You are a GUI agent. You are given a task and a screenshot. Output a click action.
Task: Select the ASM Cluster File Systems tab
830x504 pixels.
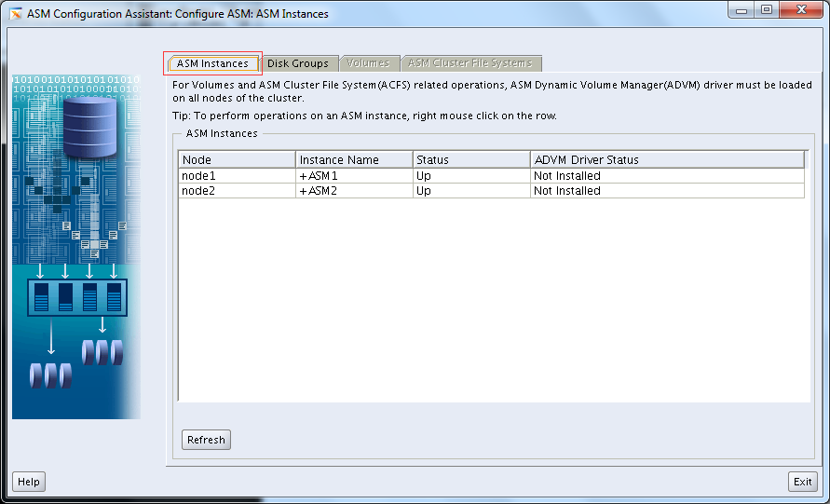coord(470,63)
